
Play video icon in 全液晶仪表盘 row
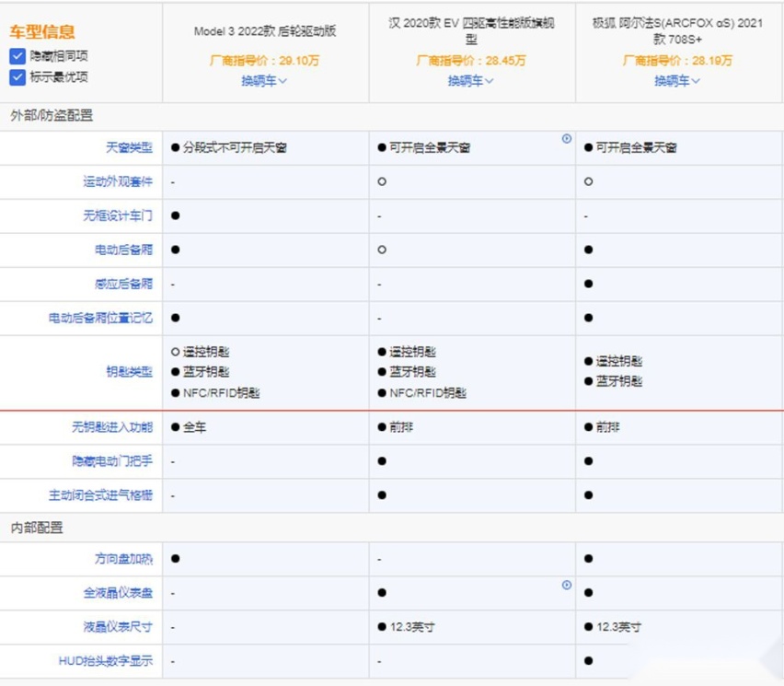click(x=567, y=585)
